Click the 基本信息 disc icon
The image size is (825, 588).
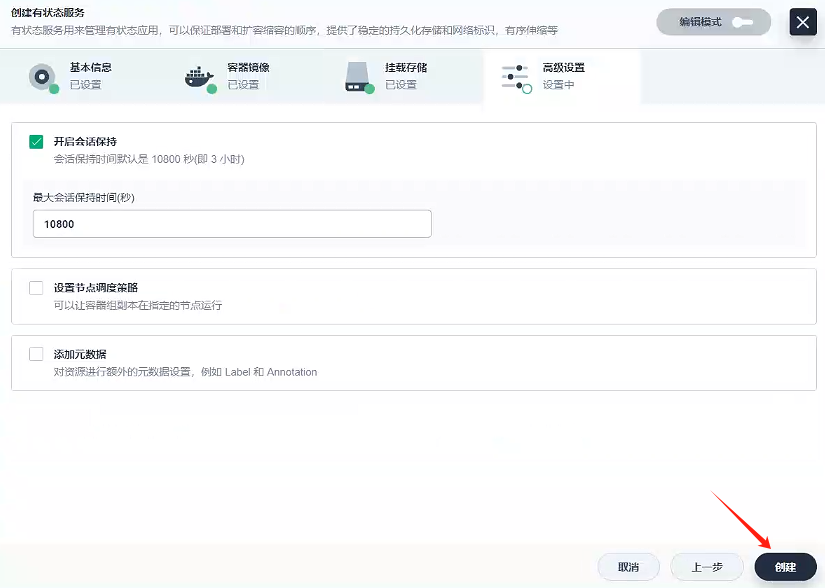(x=43, y=77)
